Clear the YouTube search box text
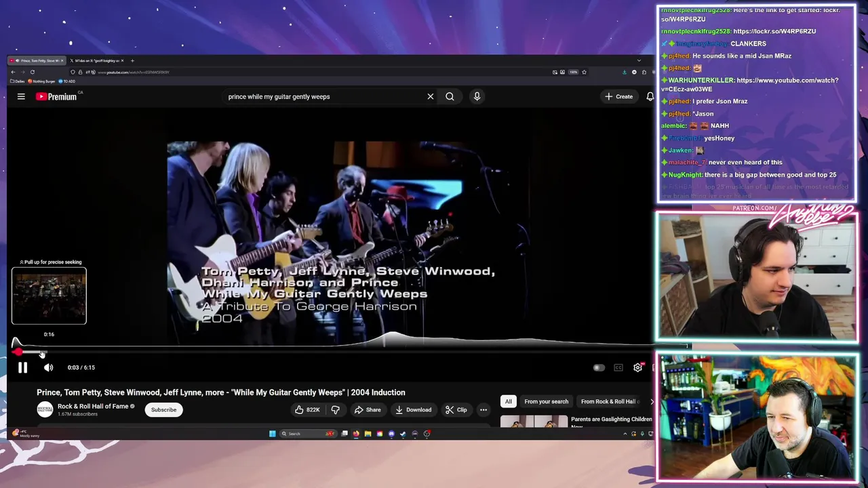This screenshot has height=488, width=868. [430, 96]
